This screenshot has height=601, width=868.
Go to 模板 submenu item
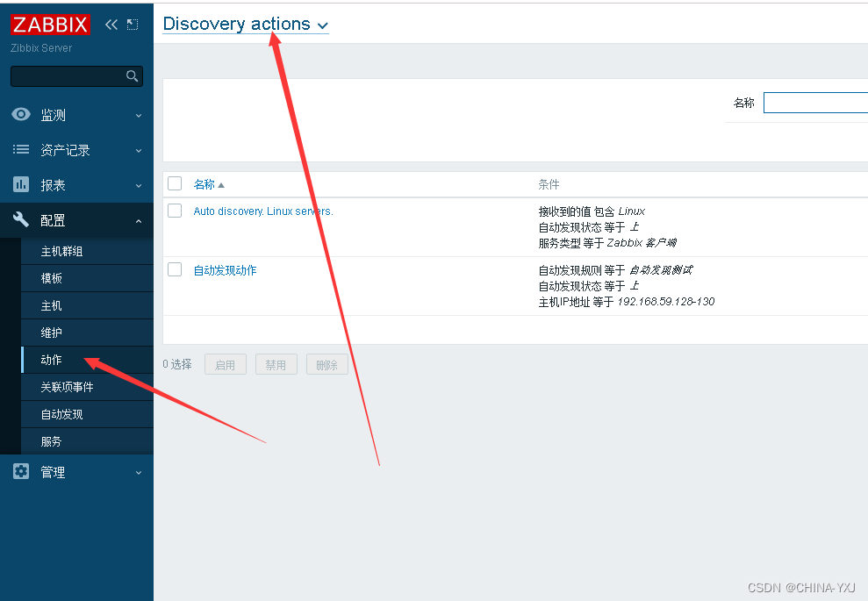pos(87,278)
